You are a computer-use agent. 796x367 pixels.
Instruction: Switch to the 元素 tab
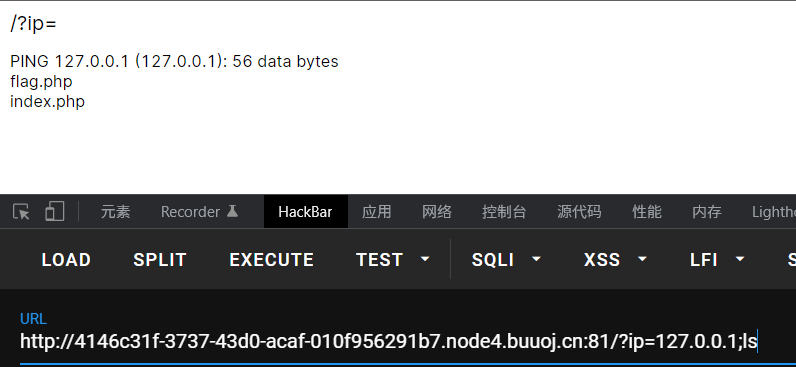(x=116, y=212)
